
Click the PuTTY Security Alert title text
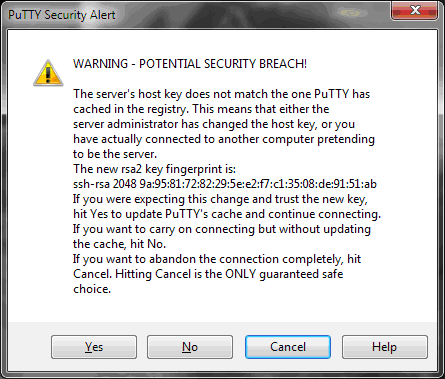pyautogui.click(x=62, y=15)
